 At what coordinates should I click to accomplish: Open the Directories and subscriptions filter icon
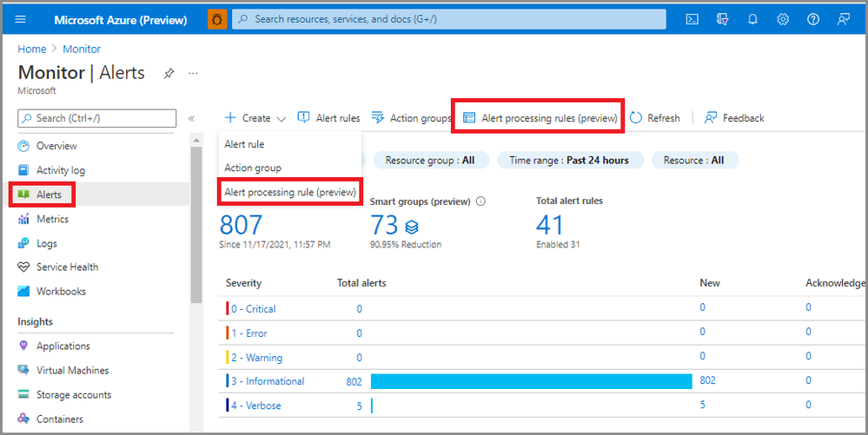click(x=722, y=19)
